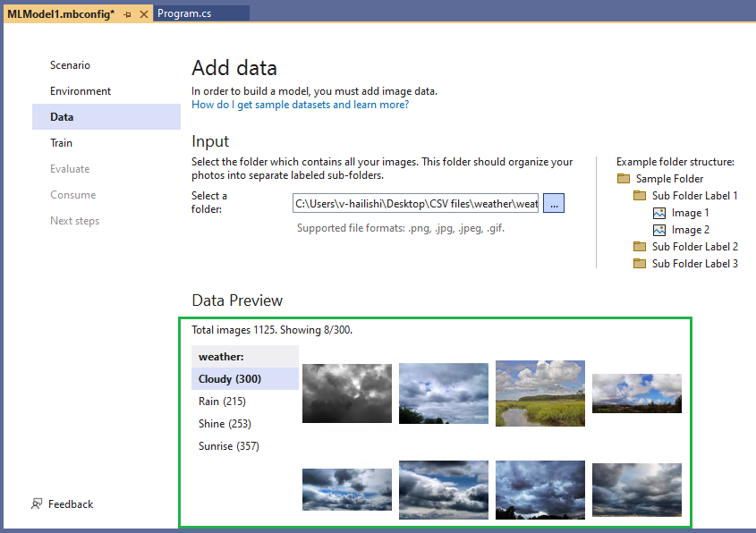Select the Train step
This screenshot has width=756, height=533.
[61, 142]
